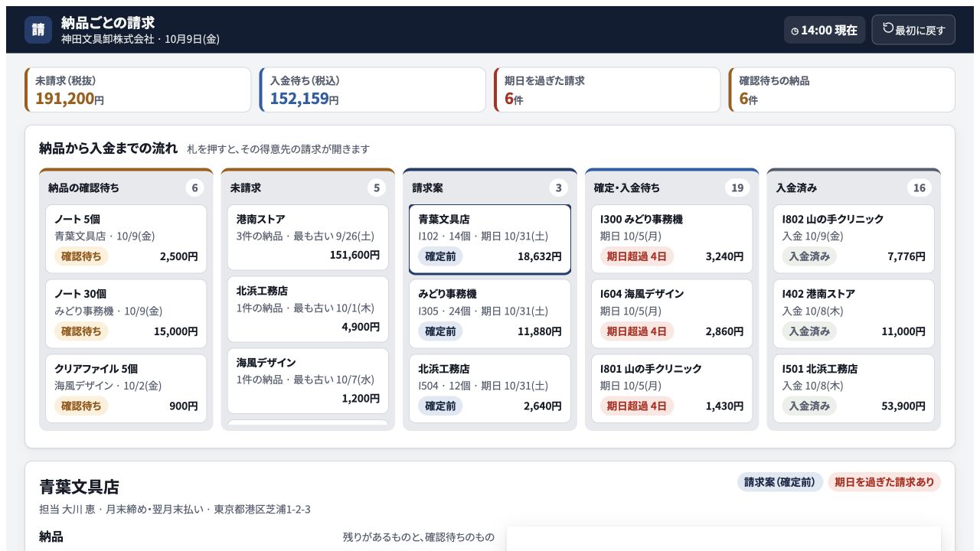This screenshot has height=551, width=980.
Task: Open the 確認待ちの納品 summary card
Action: click(842, 90)
